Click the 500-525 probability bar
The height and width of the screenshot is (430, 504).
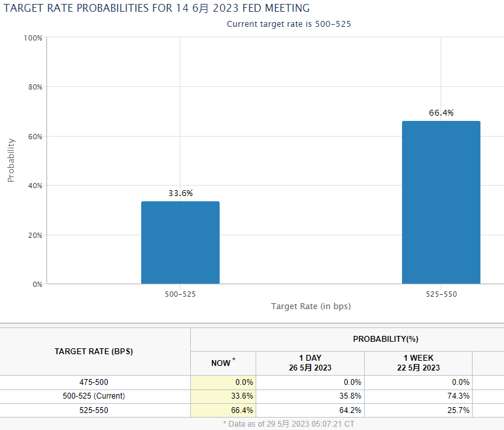pyautogui.click(x=180, y=242)
